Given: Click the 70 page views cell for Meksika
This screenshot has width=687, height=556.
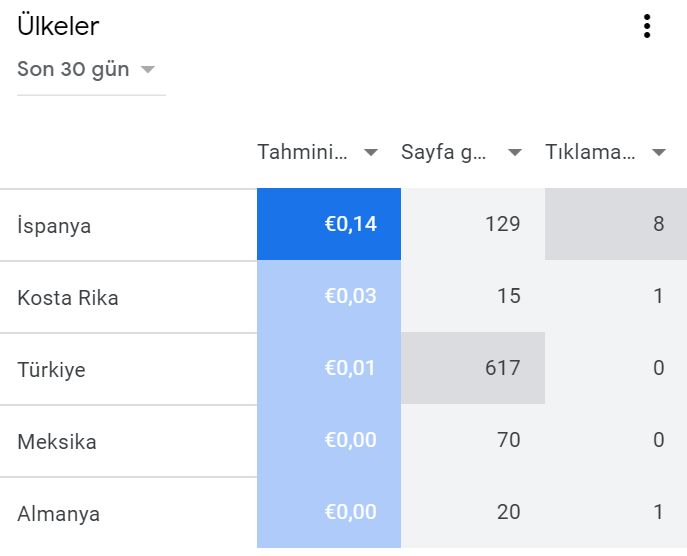Looking at the screenshot, I should (473, 440).
